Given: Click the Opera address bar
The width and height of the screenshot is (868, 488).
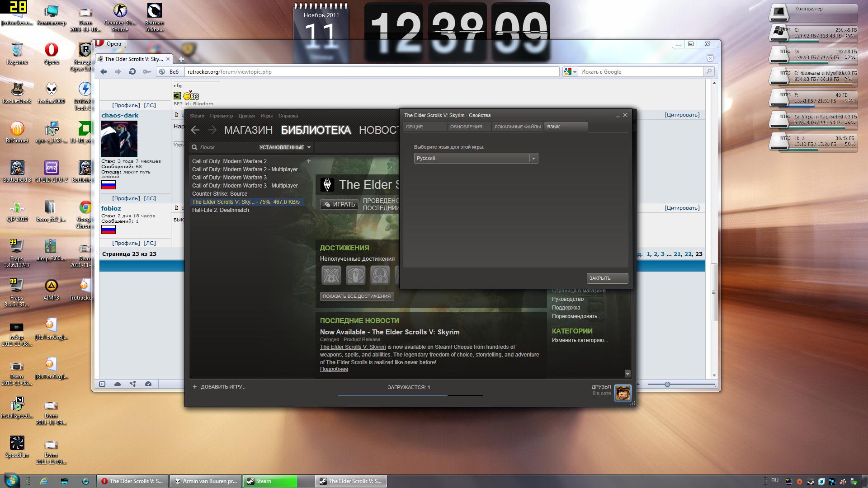Looking at the screenshot, I should pos(372,71).
